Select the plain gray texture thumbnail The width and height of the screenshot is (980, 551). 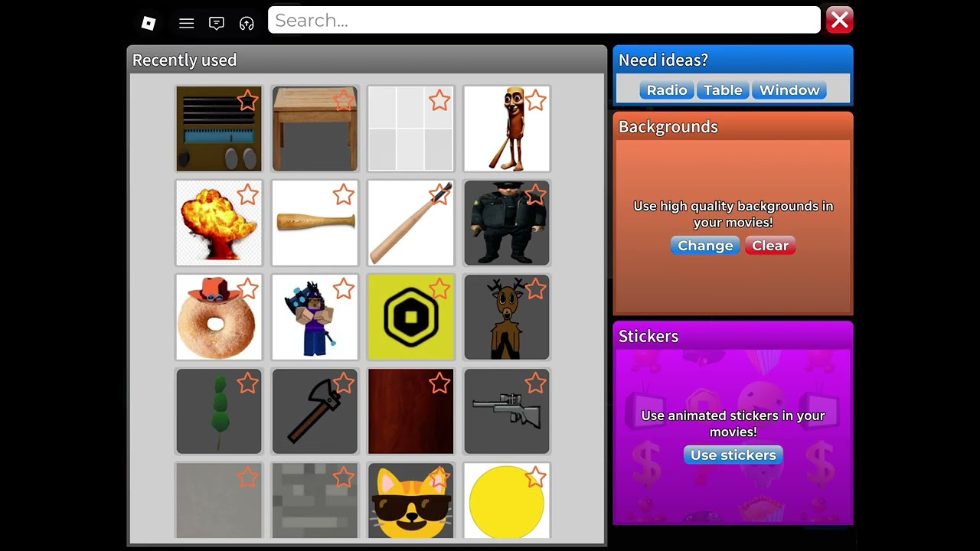[219, 500]
